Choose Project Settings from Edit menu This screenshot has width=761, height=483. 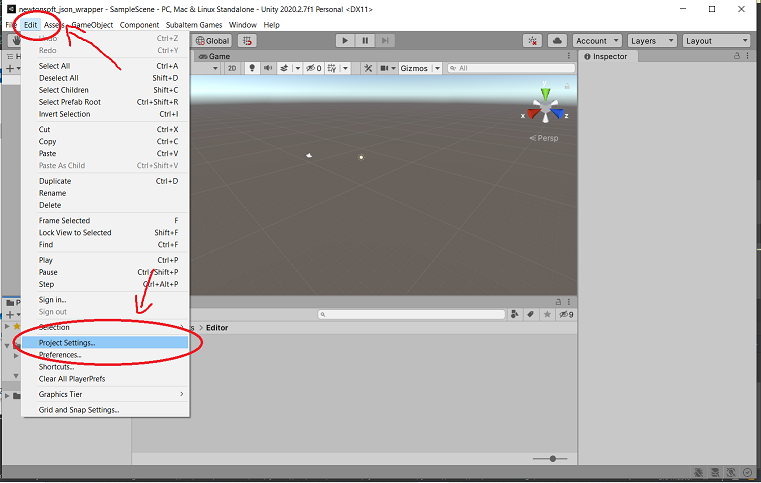(x=105, y=343)
